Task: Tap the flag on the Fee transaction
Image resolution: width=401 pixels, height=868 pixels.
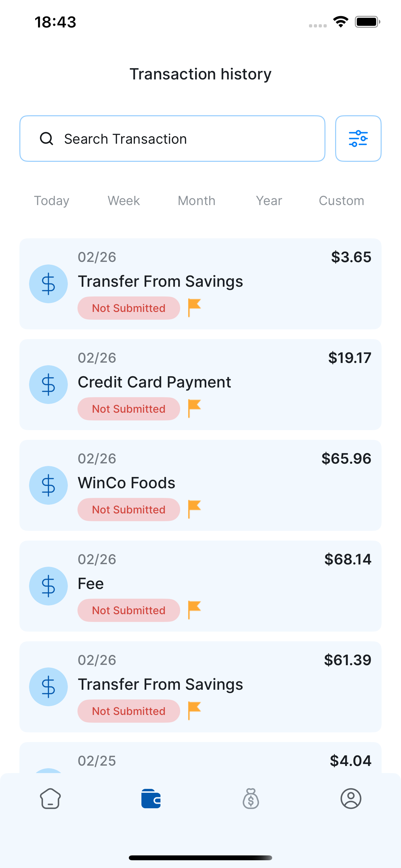Action: [194, 610]
